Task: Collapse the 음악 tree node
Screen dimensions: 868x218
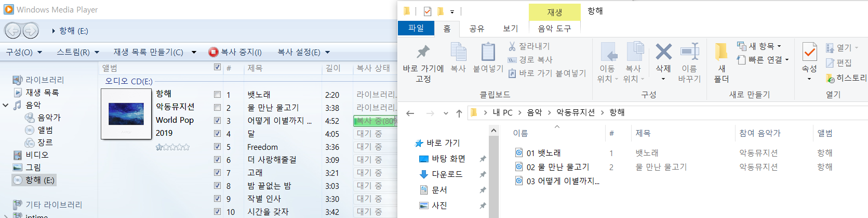Action: click(5, 105)
